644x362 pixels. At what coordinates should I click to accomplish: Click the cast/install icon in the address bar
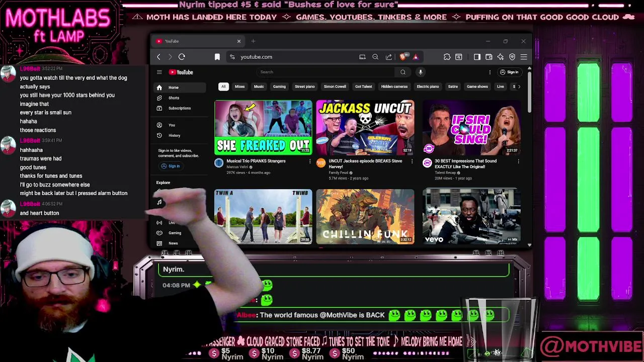coord(362,57)
